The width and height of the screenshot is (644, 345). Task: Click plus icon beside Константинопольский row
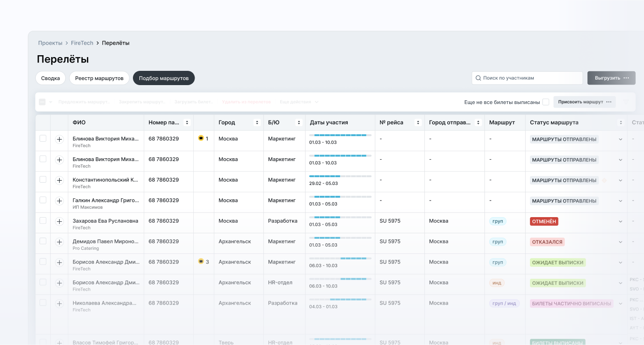coord(59,180)
